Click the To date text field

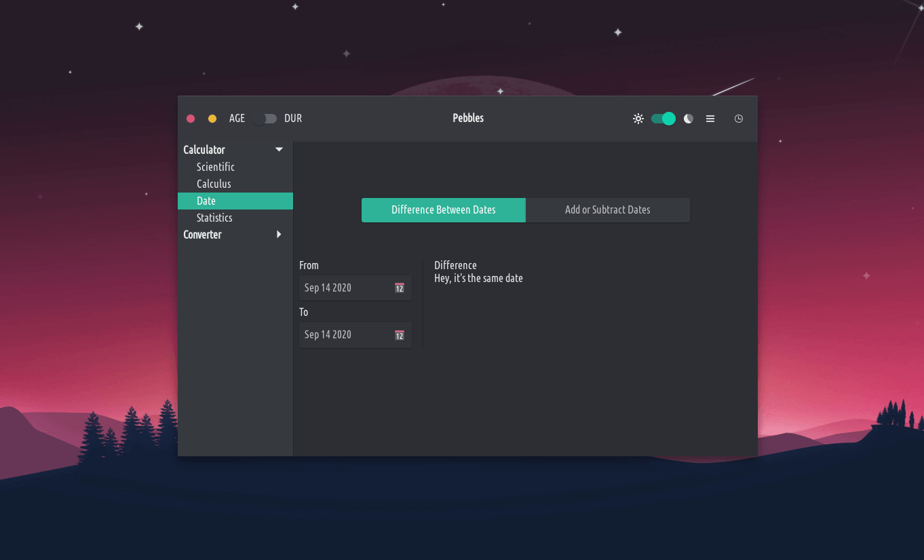[x=343, y=335]
